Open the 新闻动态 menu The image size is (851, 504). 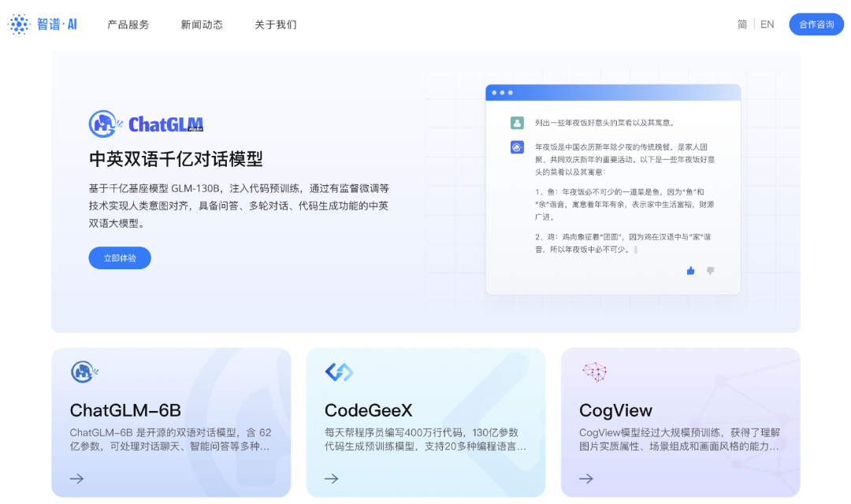202,24
